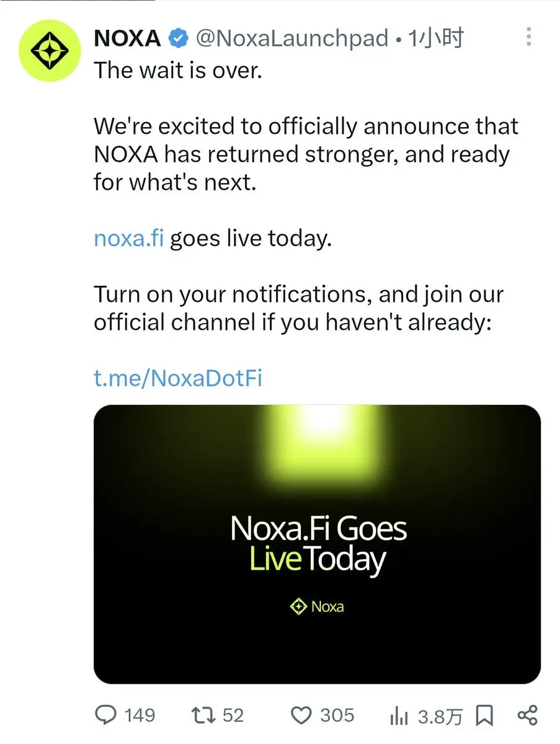Open the noxa.fi link
This screenshot has width=560, height=744.
pos(129,238)
